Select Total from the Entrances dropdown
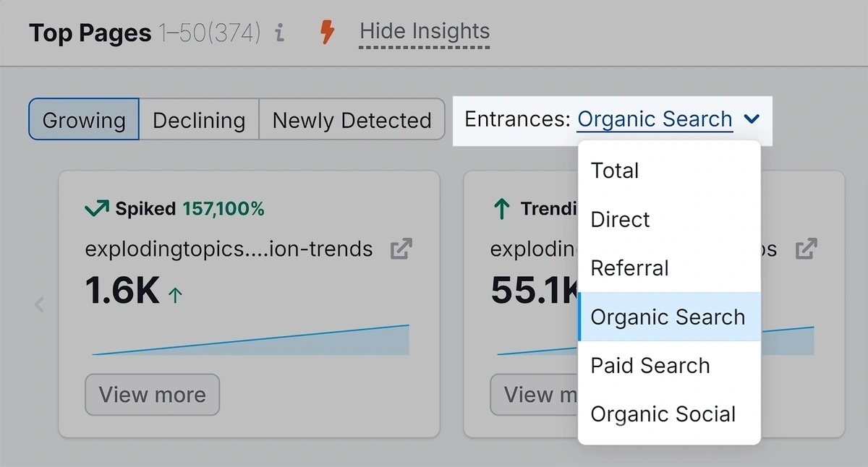The height and width of the screenshot is (467, 868). click(x=615, y=171)
